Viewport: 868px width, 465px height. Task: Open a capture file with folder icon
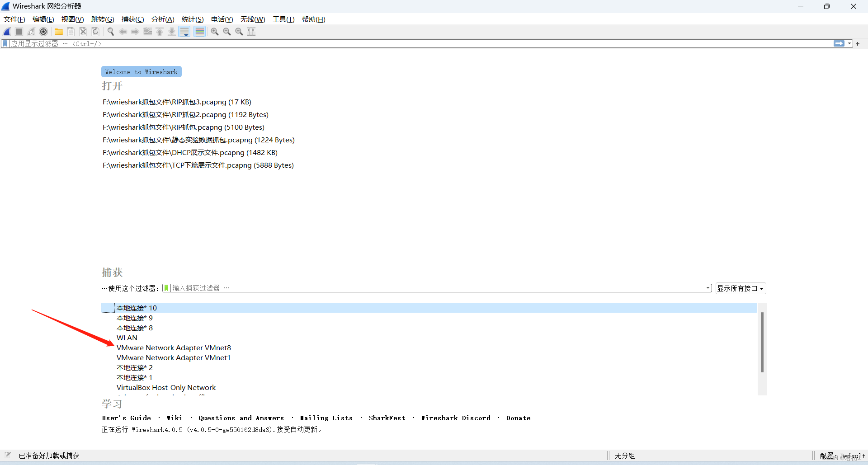59,32
